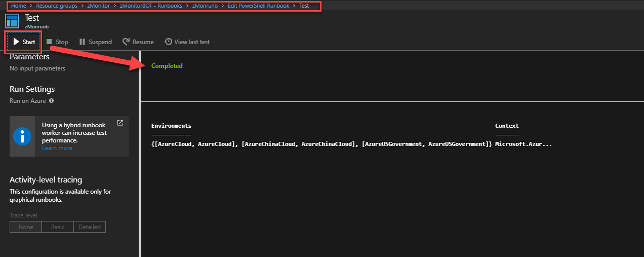The height and width of the screenshot is (257, 644).
Task: Click the Run Settings heading
Action: (x=32, y=89)
